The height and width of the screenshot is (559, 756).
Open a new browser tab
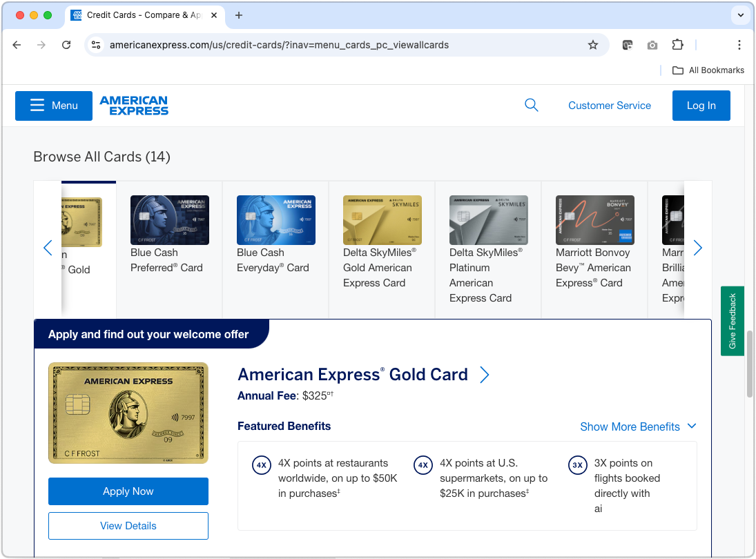[x=239, y=15]
